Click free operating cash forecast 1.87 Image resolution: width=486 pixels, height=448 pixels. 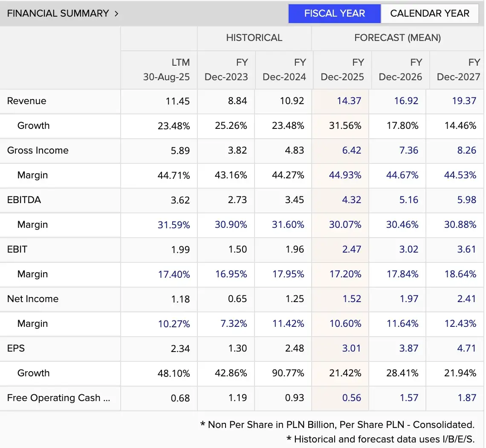[467, 398]
